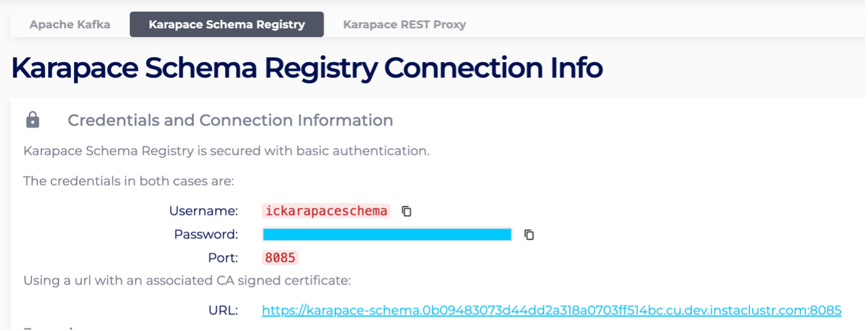This screenshot has width=868, height=331.
Task: Copy the username with its copy icon
Action: click(406, 211)
